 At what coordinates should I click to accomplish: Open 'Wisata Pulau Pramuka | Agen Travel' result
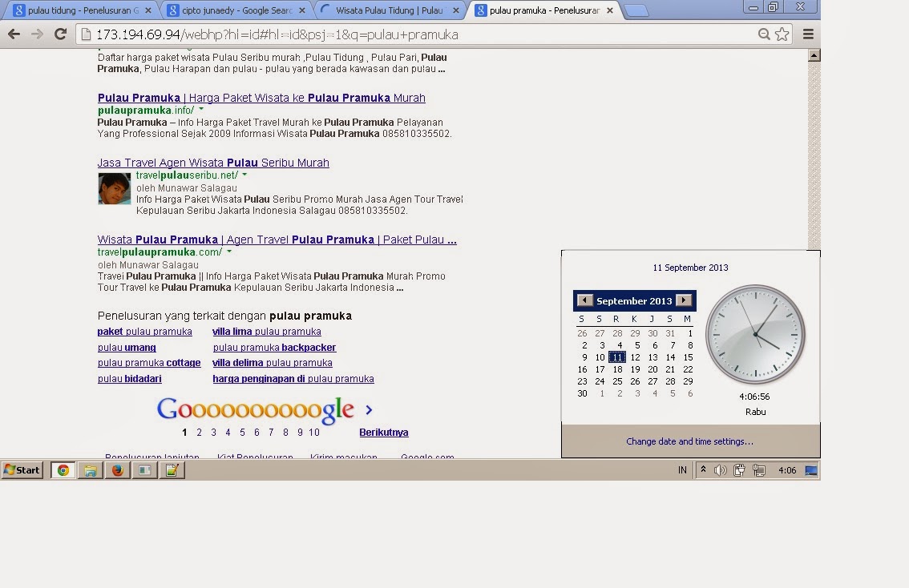(x=277, y=240)
